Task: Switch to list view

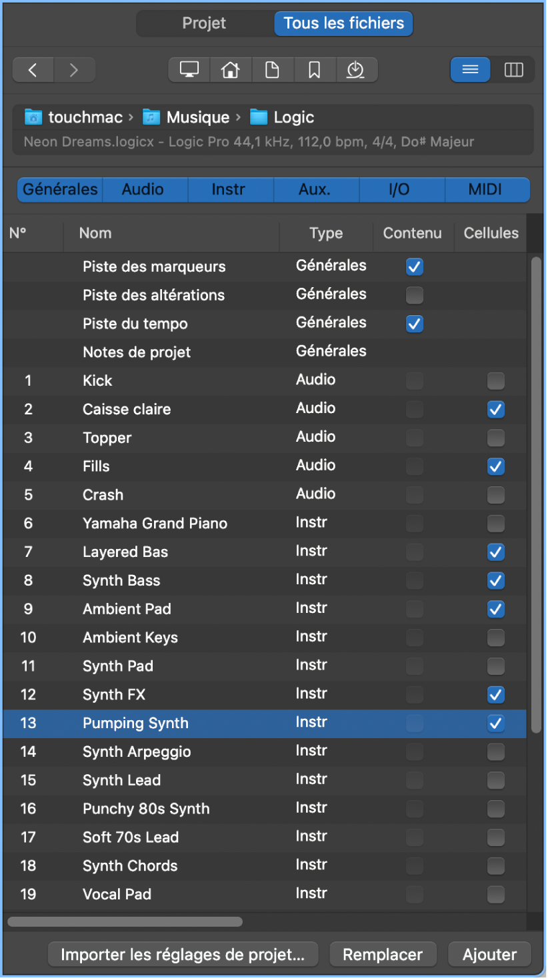Action: coord(471,70)
